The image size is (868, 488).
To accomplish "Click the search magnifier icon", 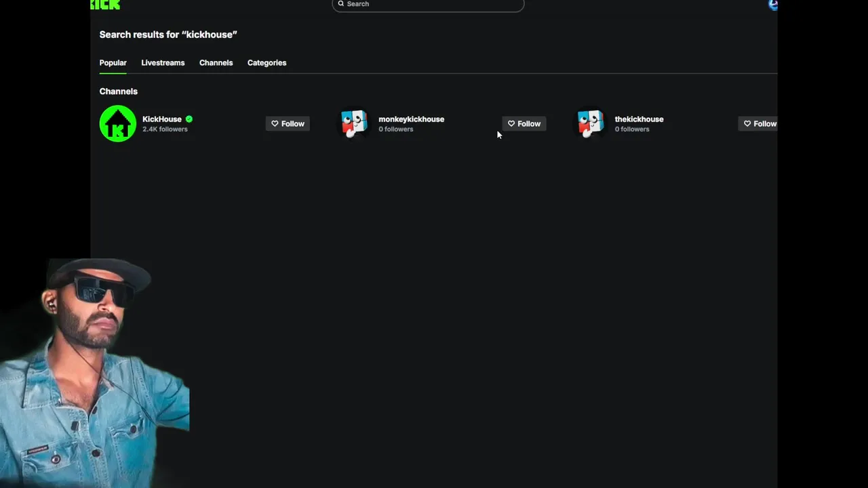I will point(341,4).
